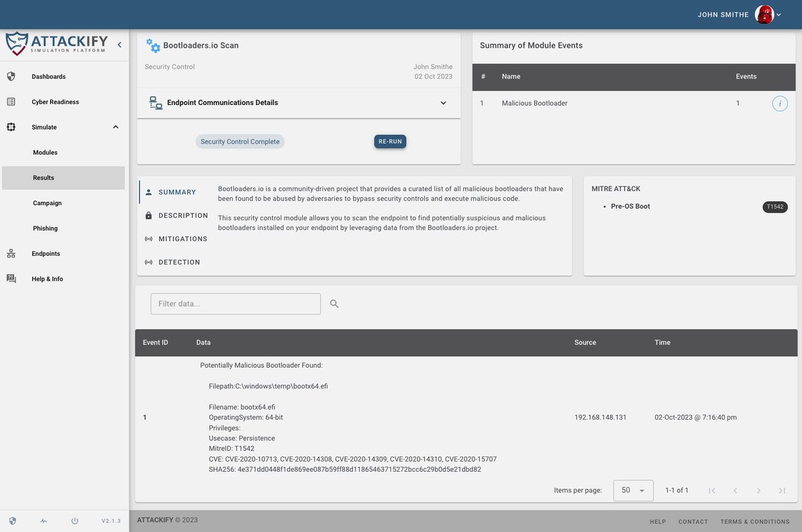Click the CVE list line in event data

353,460
